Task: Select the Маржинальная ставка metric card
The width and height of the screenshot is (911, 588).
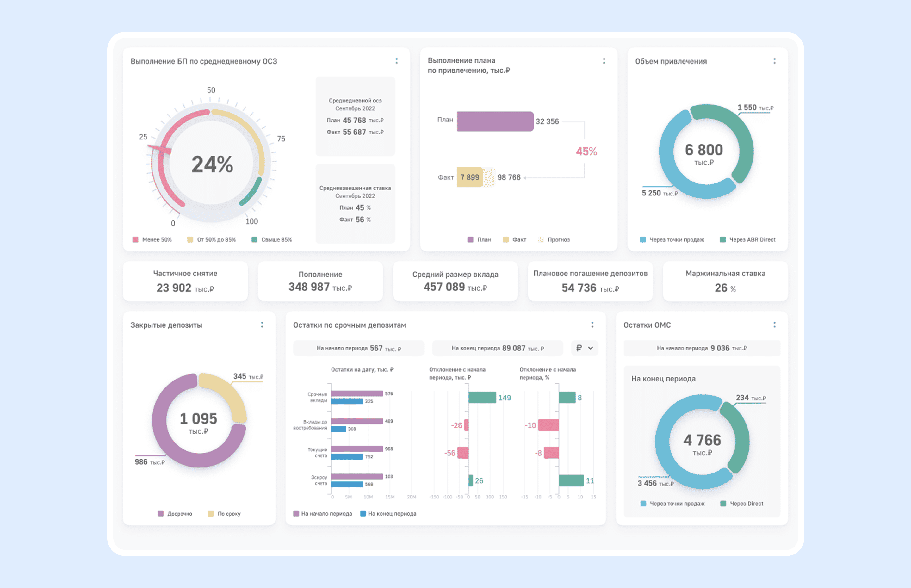Action: click(x=725, y=282)
